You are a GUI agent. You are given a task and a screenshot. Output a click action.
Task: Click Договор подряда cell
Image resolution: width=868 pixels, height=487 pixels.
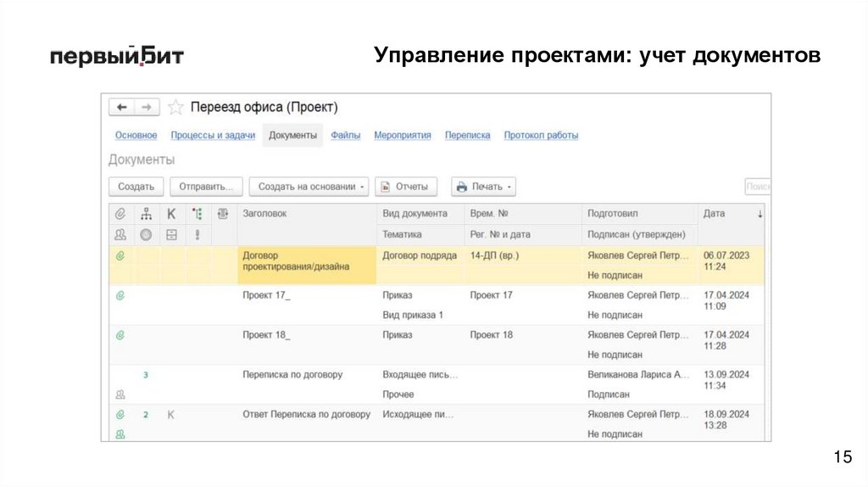click(x=419, y=255)
